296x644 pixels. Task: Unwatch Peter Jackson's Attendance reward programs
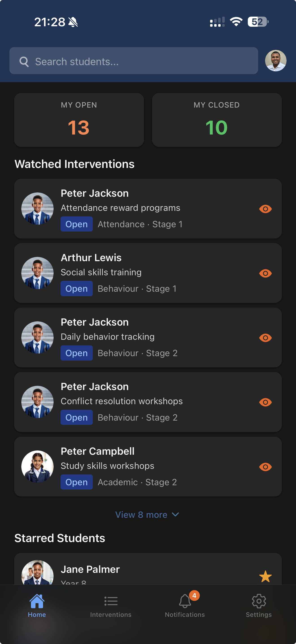[x=265, y=209]
